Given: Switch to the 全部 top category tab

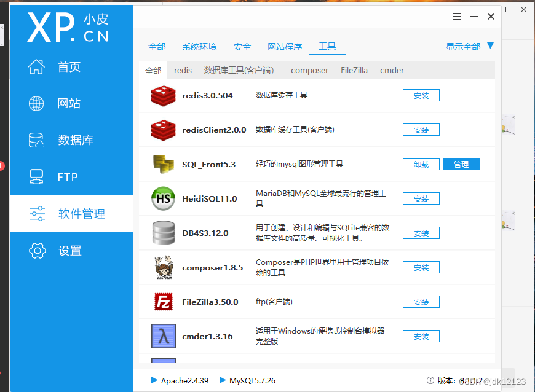Looking at the screenshot, I should 157,47.
